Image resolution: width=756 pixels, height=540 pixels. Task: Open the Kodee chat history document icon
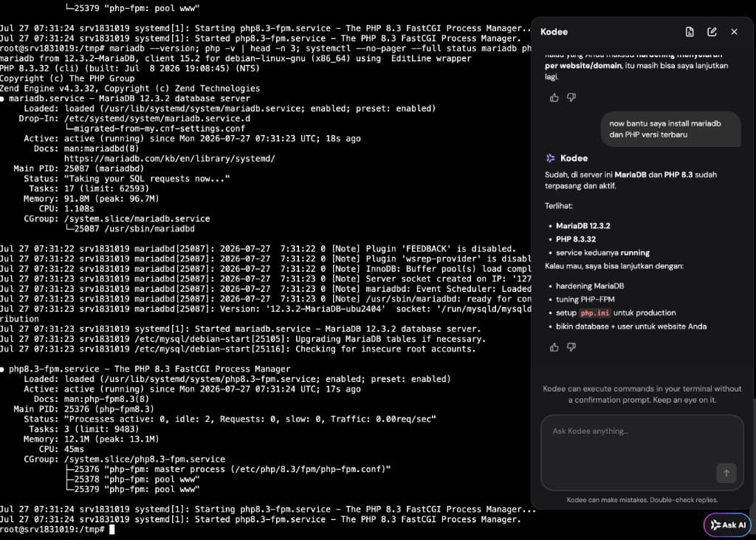click(690, 32)
